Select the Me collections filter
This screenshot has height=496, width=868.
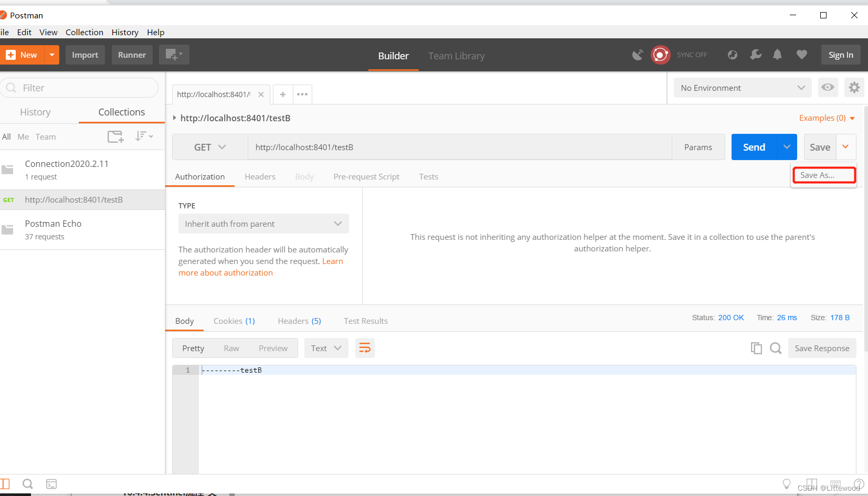[x=23, y=136]
